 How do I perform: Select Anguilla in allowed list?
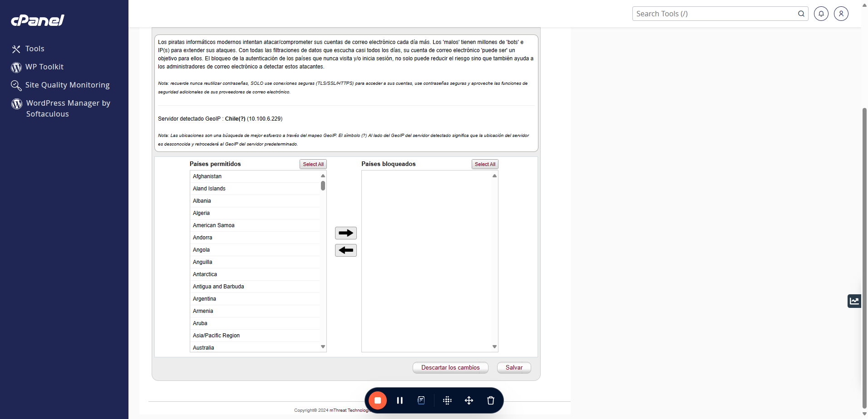point(255,262)
